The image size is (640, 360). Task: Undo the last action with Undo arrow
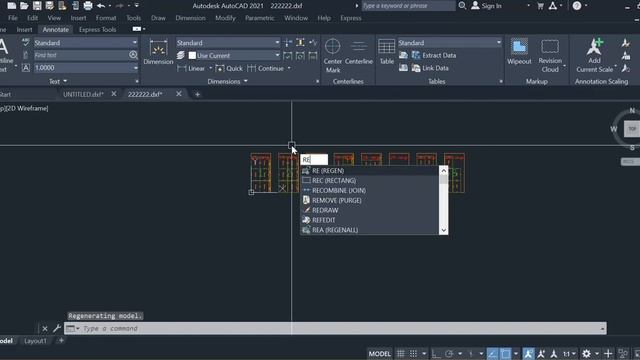coord(101,6)
